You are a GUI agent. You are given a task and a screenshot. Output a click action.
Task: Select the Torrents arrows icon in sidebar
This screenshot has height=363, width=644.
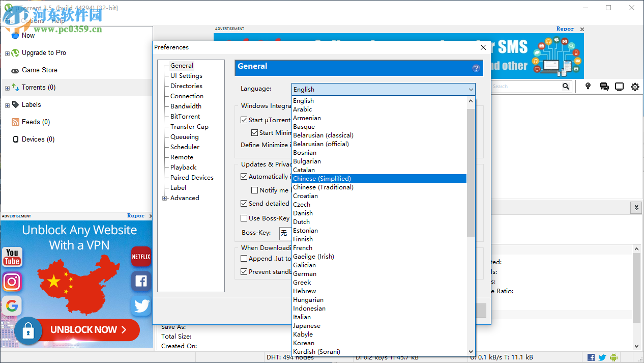pos(15,87)
